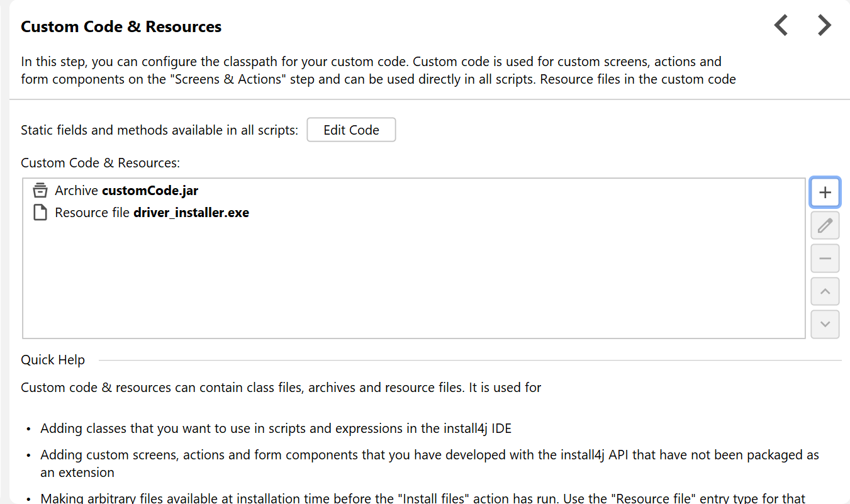Open the Edit Code dialog
This screenshot has width=850, height=504.
pyautogui.click(x=351, y=130)
